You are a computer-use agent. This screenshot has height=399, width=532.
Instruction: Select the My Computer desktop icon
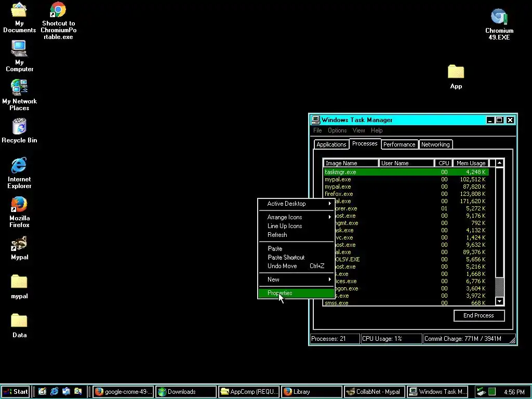(x=19, y=56)
